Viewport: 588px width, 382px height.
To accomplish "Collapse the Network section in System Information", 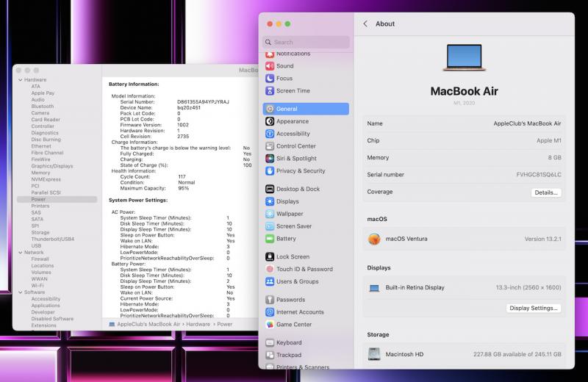I will click(x=21, y=252).
